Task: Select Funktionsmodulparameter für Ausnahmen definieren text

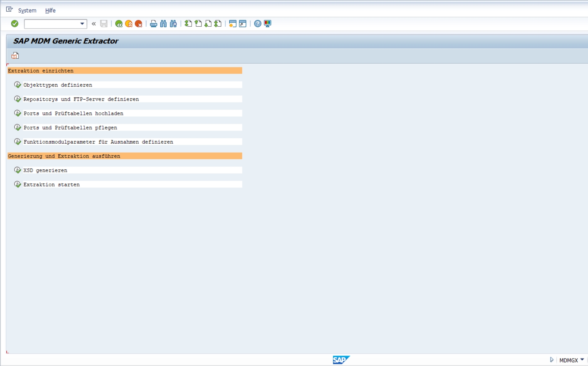Action: [x=98, y=142]
